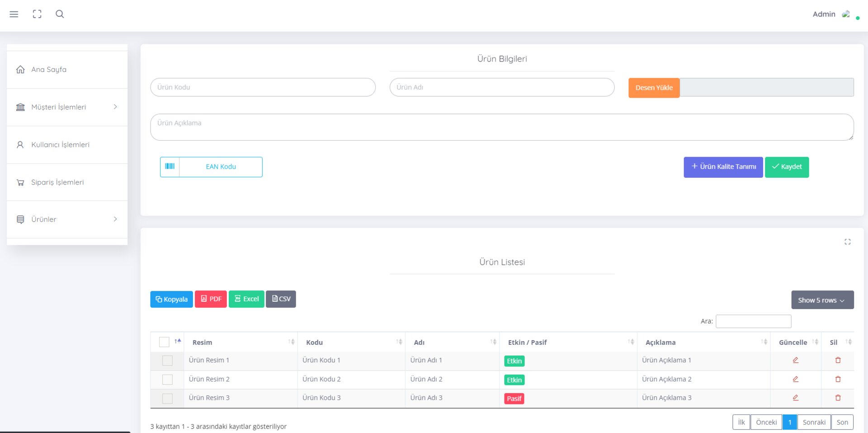Go to Son page

pos(842,422)
